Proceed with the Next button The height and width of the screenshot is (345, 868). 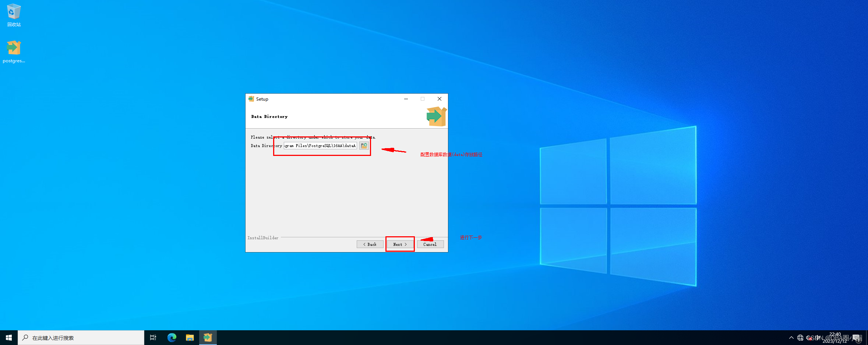(400, 244)
